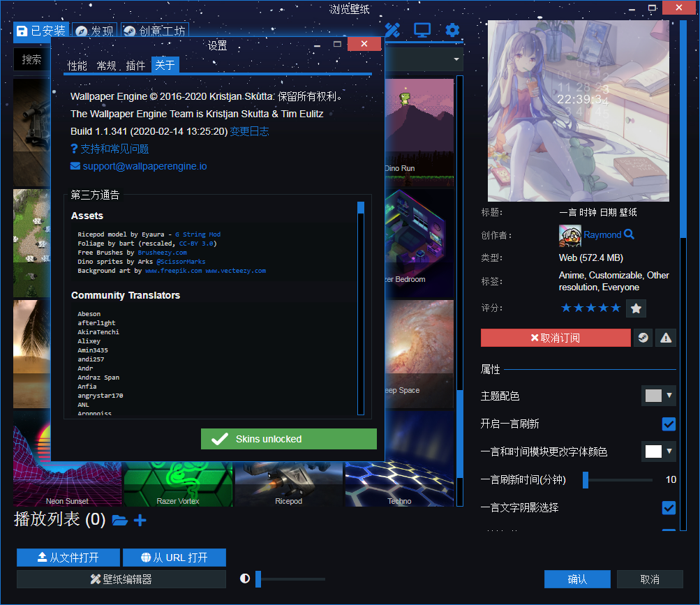Open the 变更日志 changelog link
This screenshot has width=700, height=605.
tap(249, 130)
